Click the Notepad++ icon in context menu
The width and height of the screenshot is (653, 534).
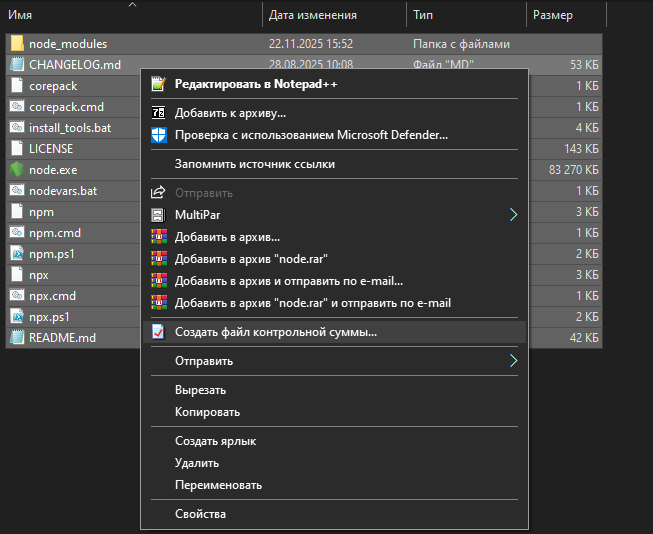coord(159,84)
